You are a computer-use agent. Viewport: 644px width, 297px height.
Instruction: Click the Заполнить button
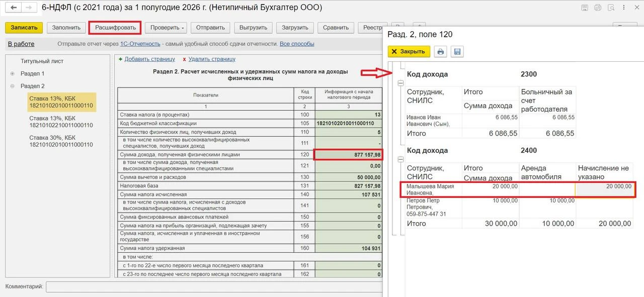coord(66,28)
